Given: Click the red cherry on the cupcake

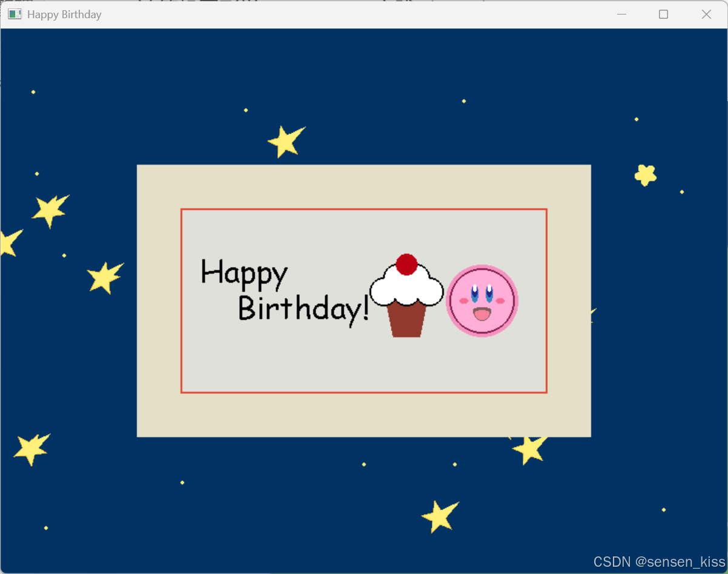Looking at the screenshot, I should tap(406, 265).
